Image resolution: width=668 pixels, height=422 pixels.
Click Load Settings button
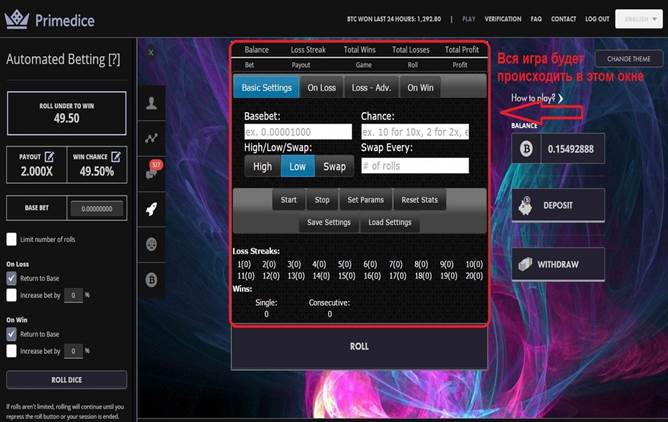390,222
